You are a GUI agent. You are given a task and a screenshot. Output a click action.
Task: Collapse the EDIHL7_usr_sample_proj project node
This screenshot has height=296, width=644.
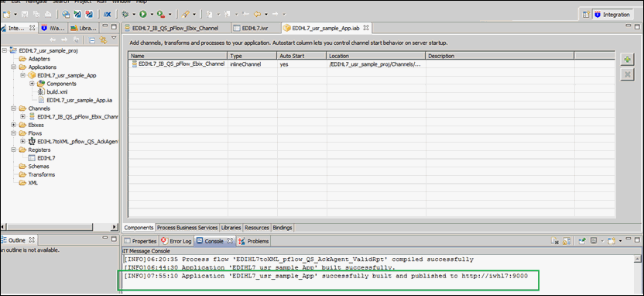tap(5, 50)
